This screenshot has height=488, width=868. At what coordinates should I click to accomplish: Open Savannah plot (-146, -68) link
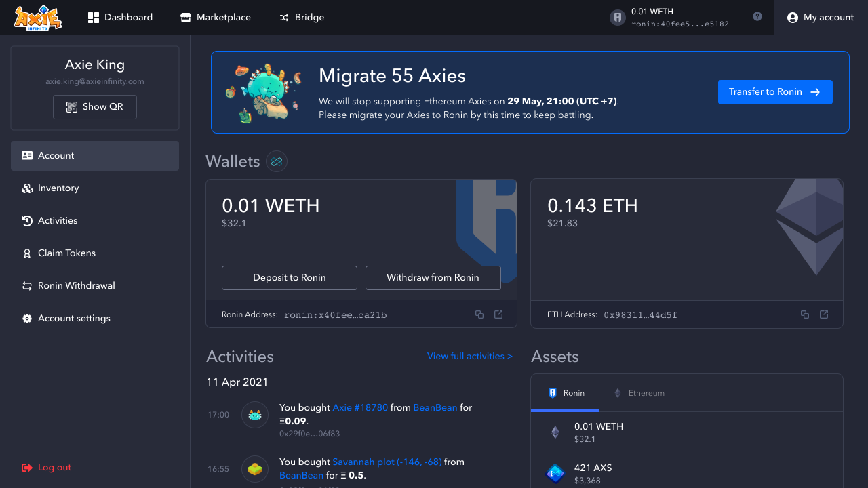(x=387, y=462)
